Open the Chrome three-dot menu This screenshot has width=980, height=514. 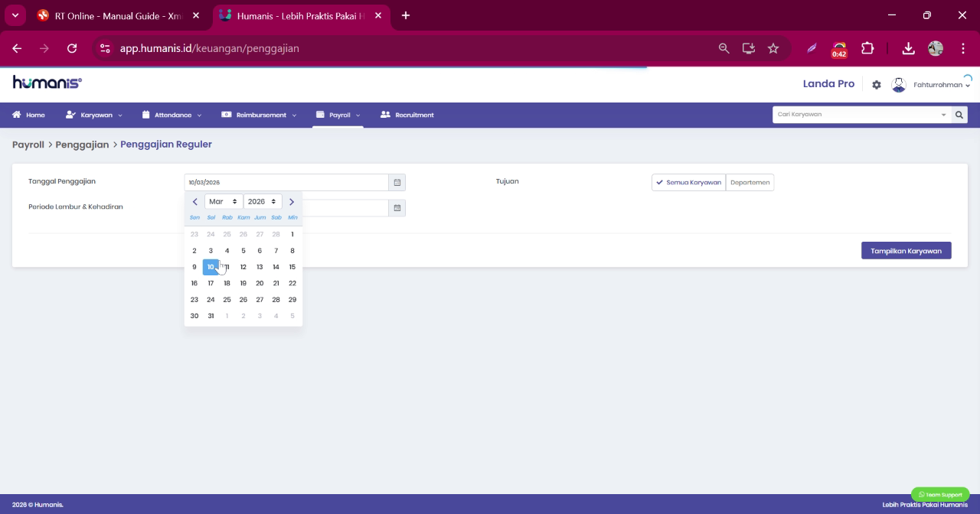[x=963, y=48]
